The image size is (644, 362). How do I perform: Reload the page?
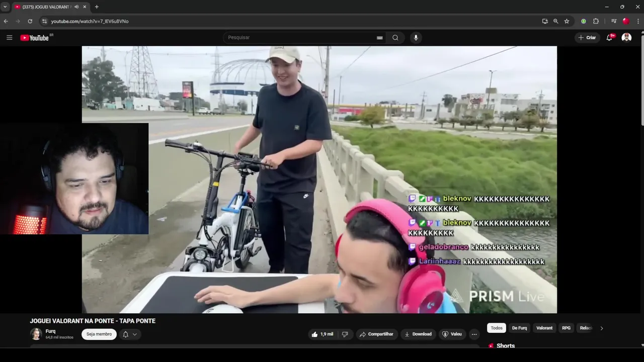(30, 21)
